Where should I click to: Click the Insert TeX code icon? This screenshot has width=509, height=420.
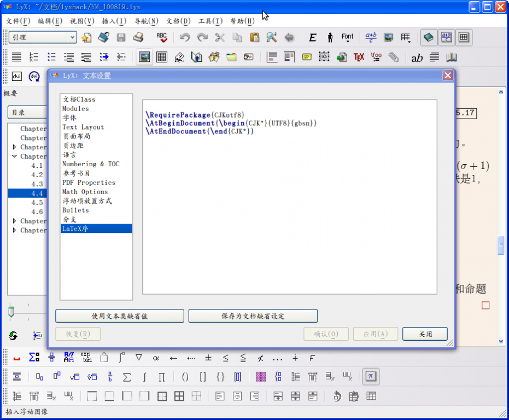[359, 57]
